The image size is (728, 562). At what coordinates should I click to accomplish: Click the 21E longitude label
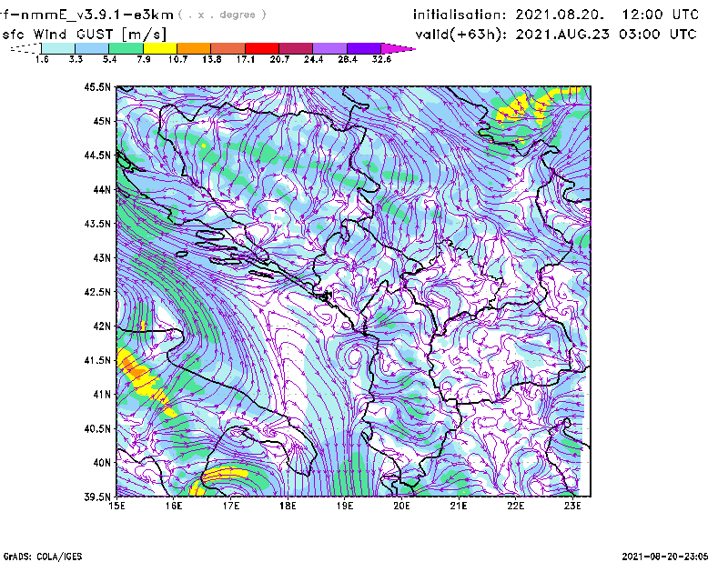(459, 506)
